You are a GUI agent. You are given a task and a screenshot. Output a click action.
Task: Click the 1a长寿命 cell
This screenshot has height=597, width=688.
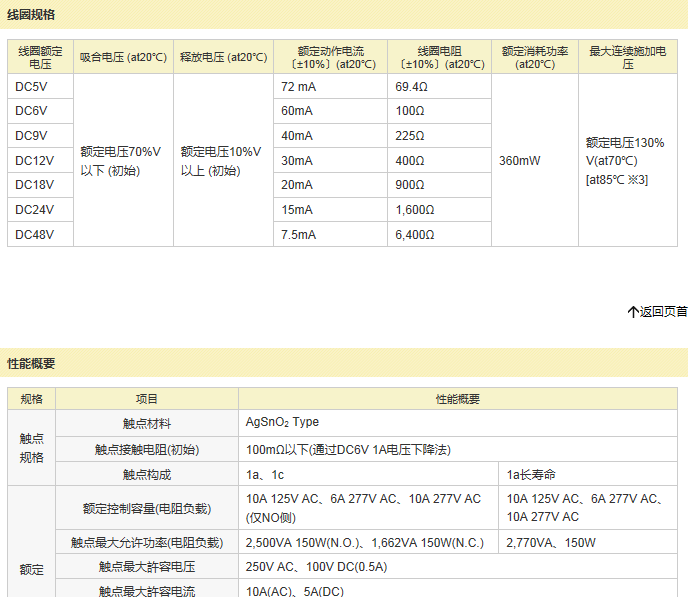pyautogui.click(x=531, y=474)
